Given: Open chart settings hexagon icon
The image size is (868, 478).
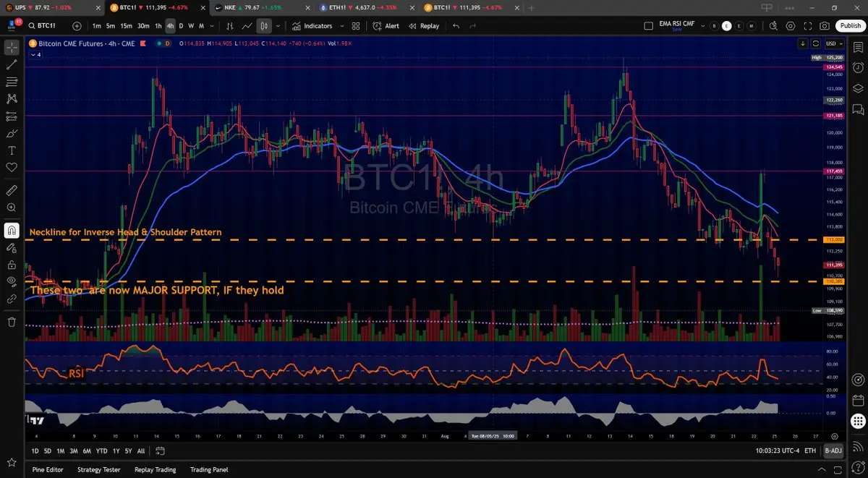Looking at the screenshot, I should [x=790, y=26].
